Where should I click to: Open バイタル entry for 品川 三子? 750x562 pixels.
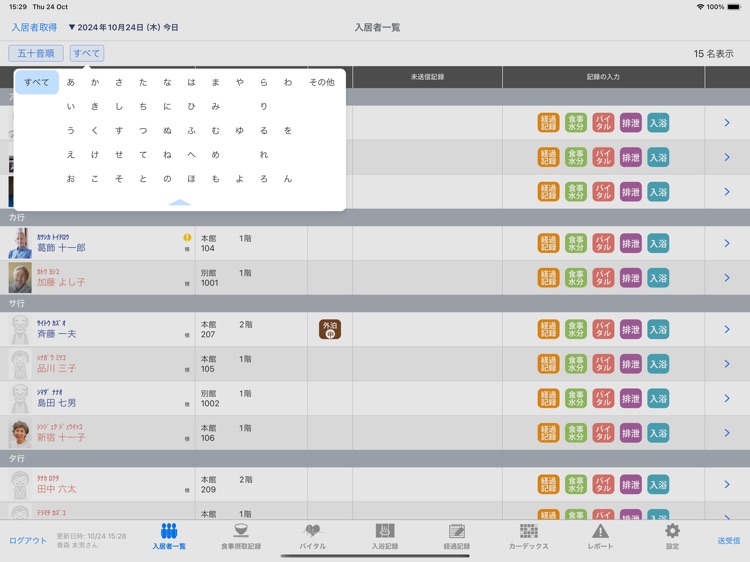click(603, 364)
